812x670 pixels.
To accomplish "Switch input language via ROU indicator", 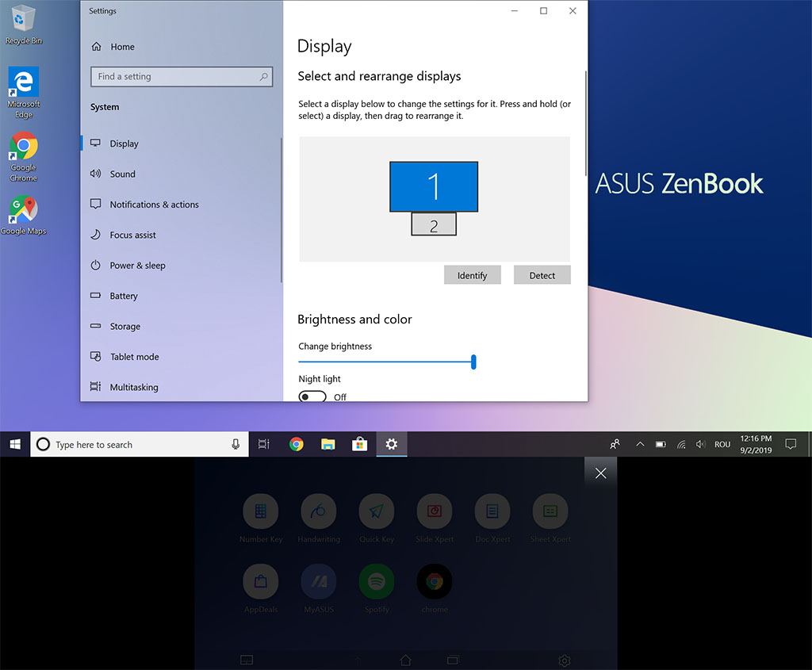I will (722, 444).
